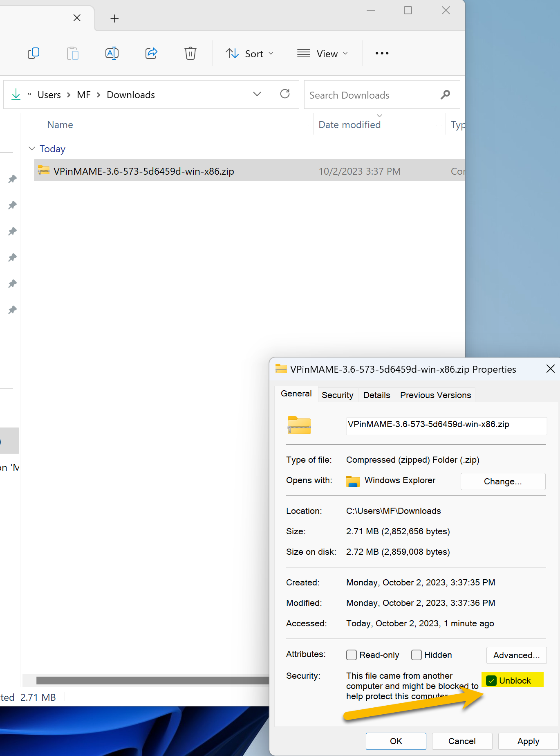
Task: Select VPinMAME zip file in list
Action: pos(249,171)
